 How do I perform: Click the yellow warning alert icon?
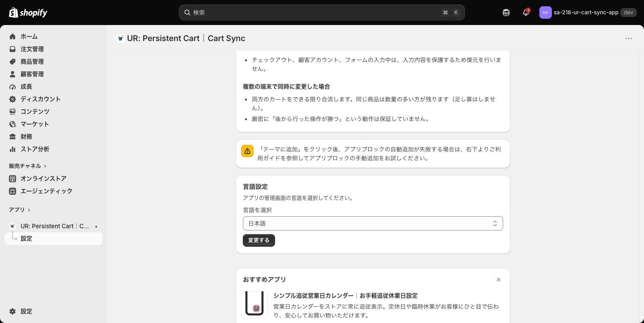(247, 151)
